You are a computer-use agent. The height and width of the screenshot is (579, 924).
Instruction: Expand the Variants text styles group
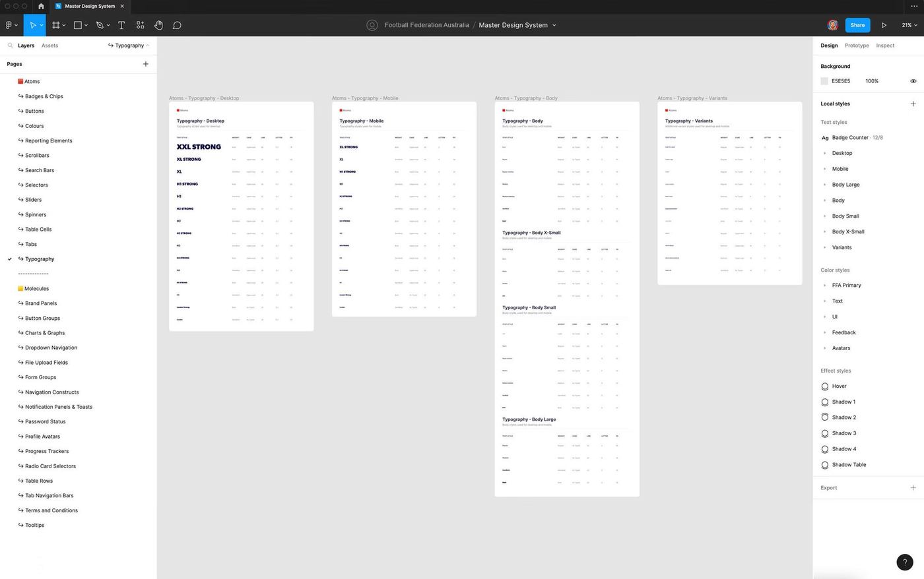(824, 247)
